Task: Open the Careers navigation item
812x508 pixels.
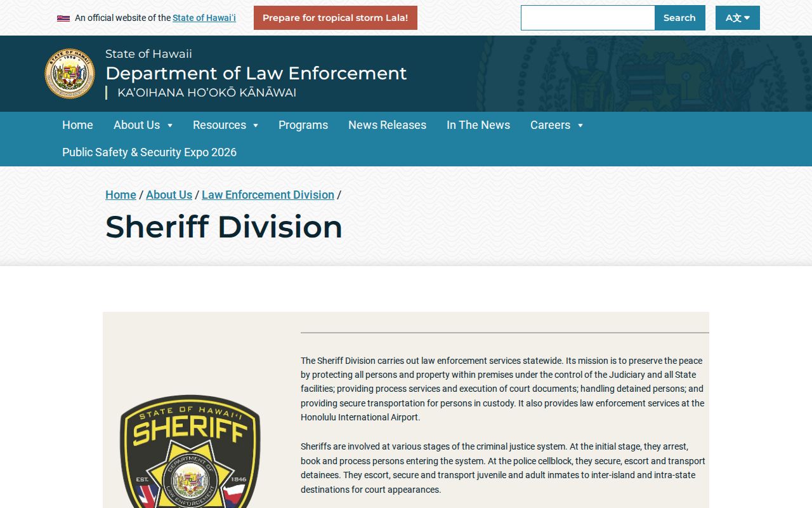Action: (x=550, y=125)
